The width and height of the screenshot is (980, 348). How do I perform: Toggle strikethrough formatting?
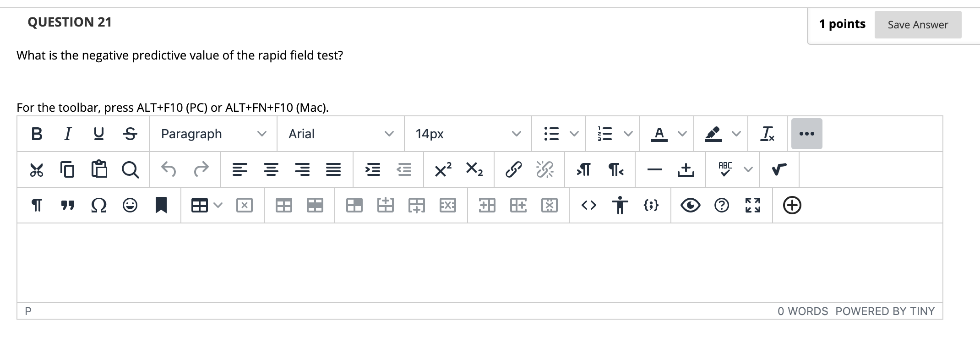coord(130,134)
